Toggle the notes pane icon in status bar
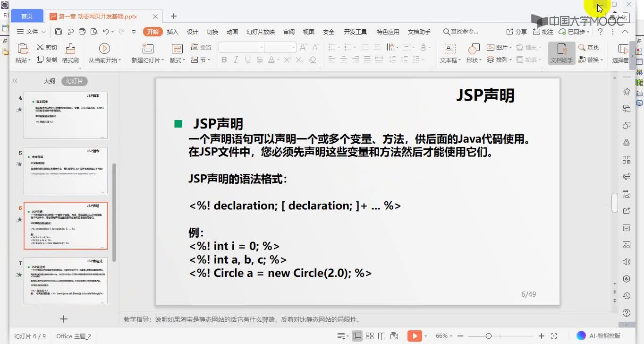The image size is (644, 344). (342, 336)
